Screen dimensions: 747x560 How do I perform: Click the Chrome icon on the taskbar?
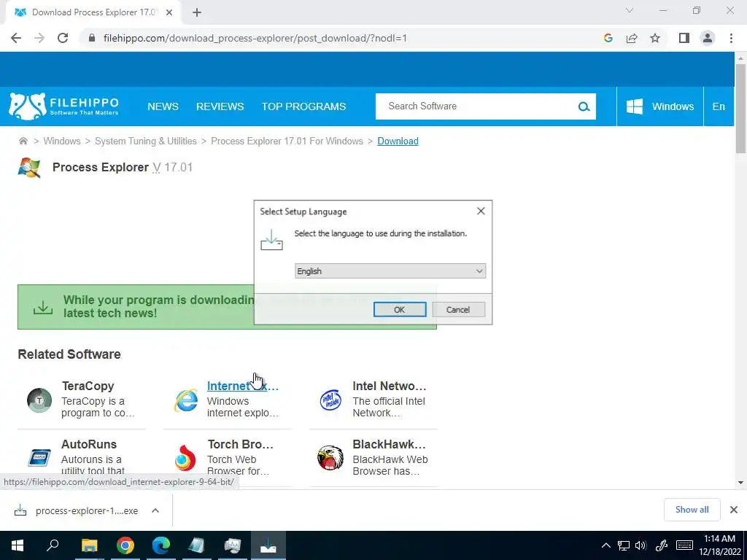coord(125,545)
